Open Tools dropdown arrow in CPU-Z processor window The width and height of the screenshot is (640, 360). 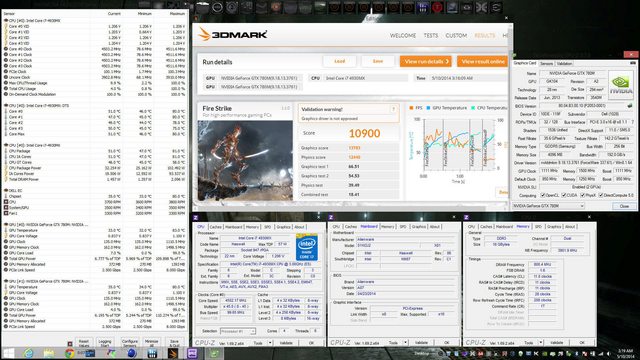pos(270,343)
